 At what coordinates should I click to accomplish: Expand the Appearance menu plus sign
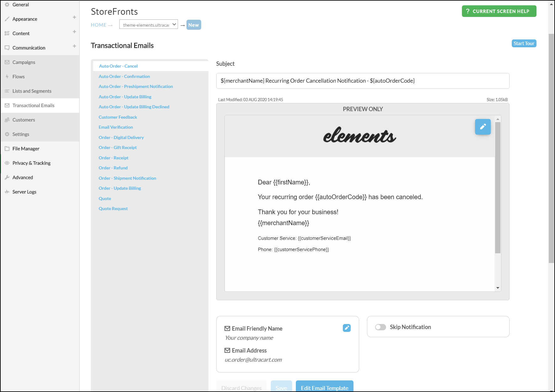click(x=74, y=17)
